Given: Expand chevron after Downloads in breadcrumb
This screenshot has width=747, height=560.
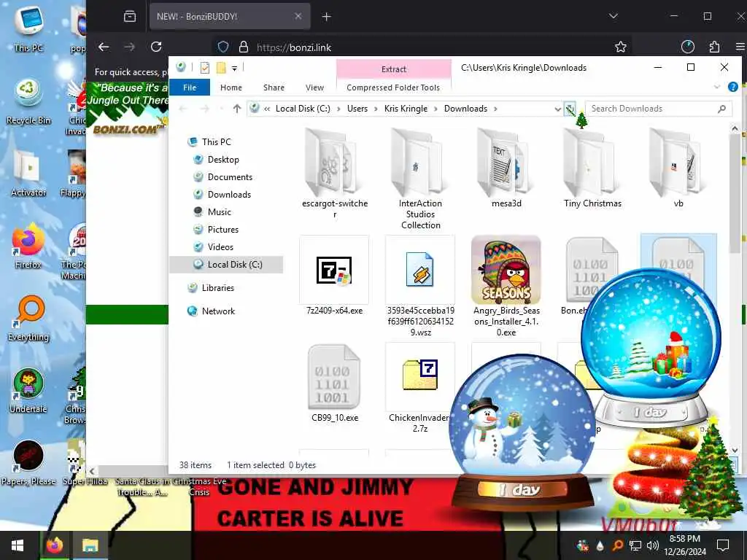Looking at the screenshot, I should click(495, 109).
